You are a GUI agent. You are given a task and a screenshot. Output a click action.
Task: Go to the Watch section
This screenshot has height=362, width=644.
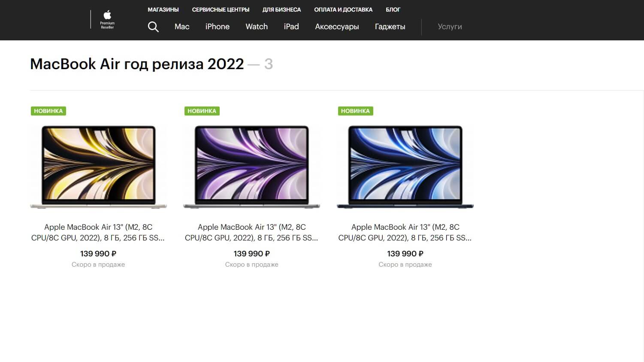tap(257, 27)
